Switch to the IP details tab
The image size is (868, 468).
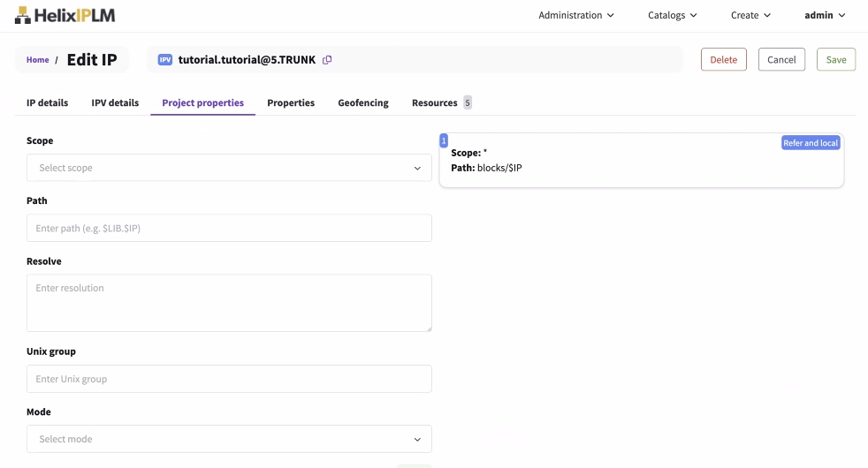pyautogui.click(x=47, y=103)
